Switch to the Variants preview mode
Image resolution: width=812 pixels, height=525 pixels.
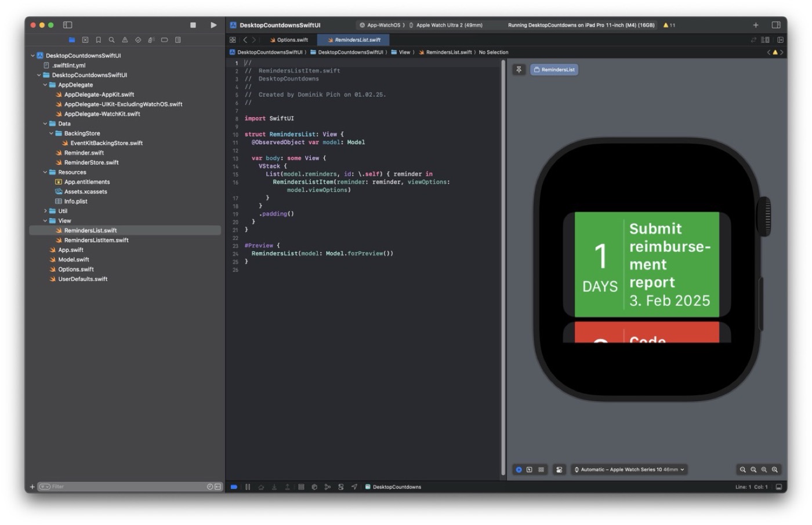coord(541,470)
